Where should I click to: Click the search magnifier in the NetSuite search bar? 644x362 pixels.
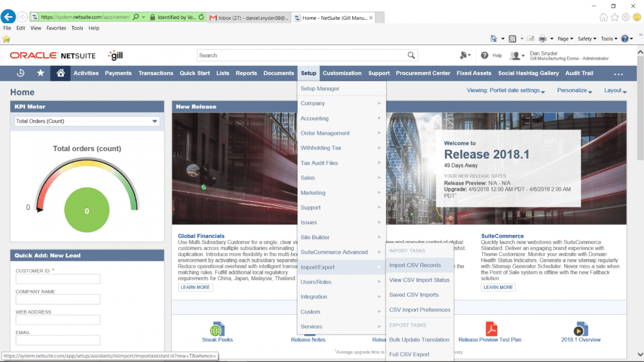[x=411, y=55]
